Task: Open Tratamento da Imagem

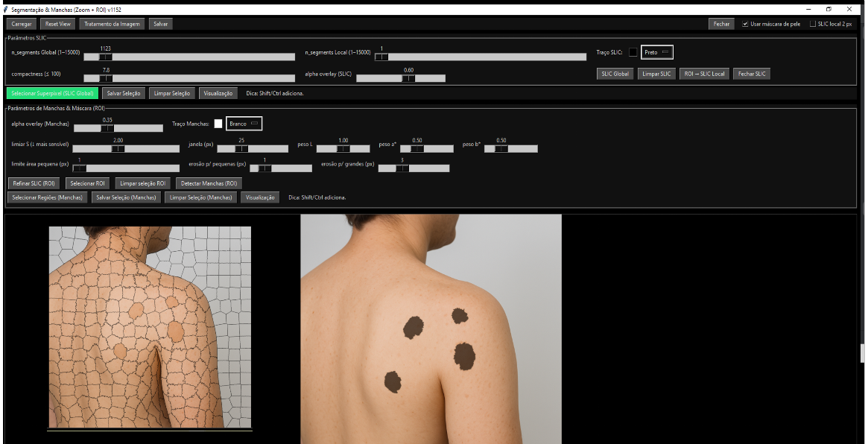Action: 112,24
